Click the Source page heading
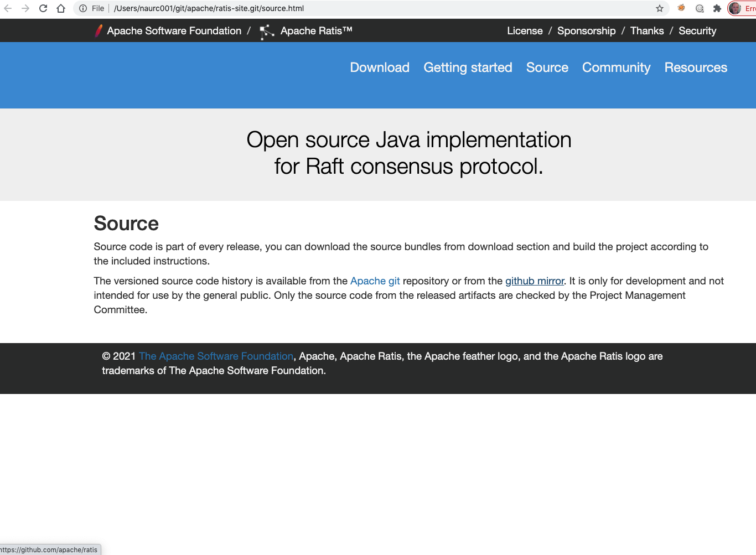 [126, 224]
